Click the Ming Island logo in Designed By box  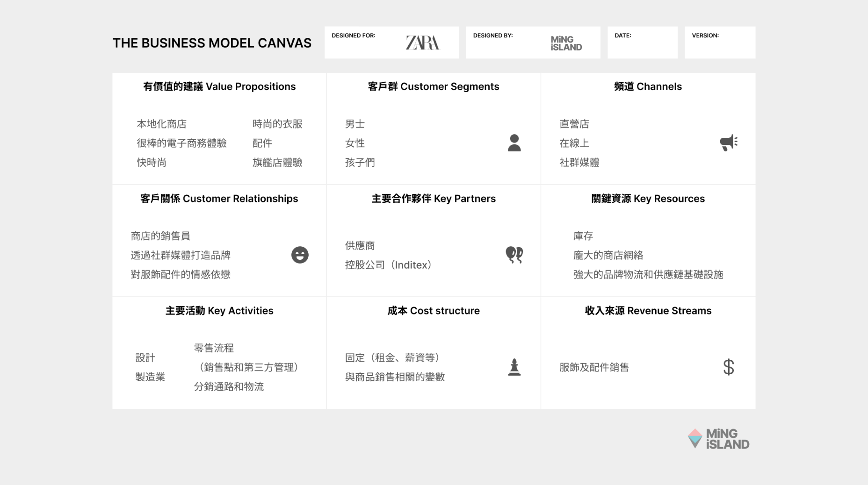pos(566,43)
